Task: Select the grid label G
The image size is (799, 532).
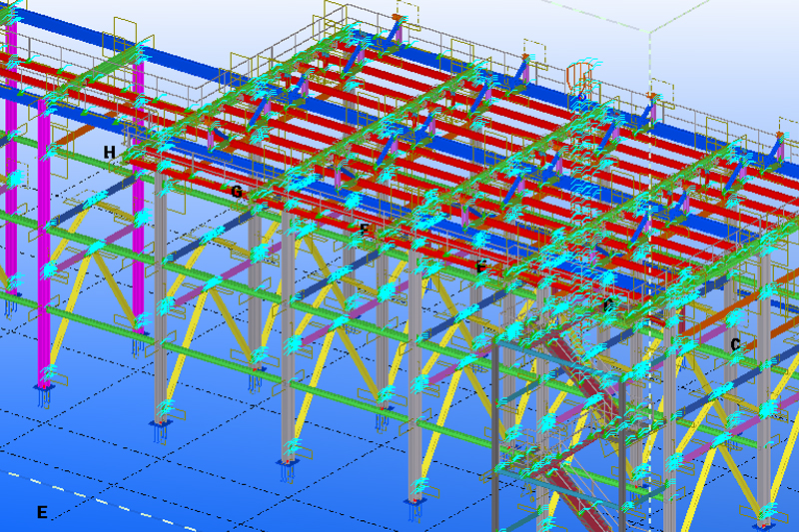Action: point(237,191)
